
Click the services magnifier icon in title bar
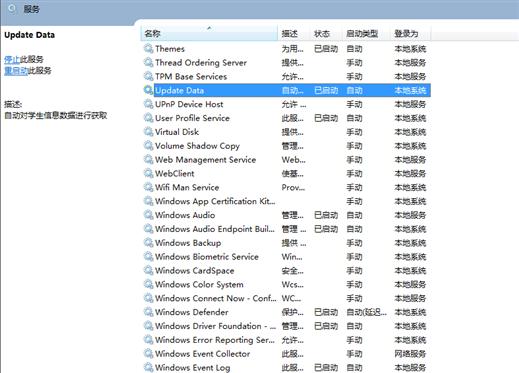coord(12,9)
